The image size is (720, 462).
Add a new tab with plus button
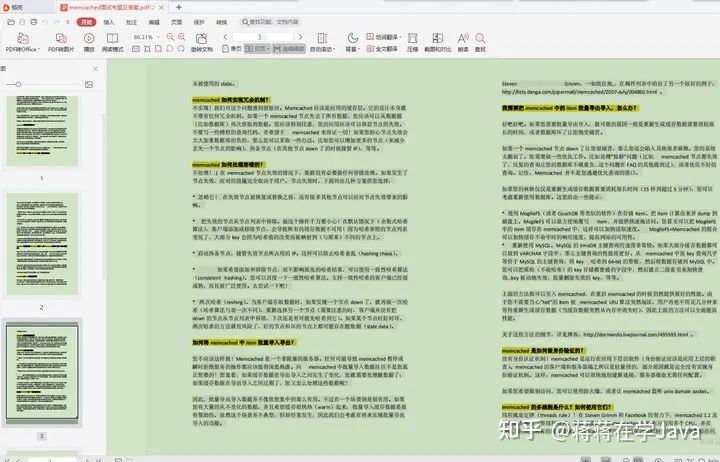coord(179,7)
